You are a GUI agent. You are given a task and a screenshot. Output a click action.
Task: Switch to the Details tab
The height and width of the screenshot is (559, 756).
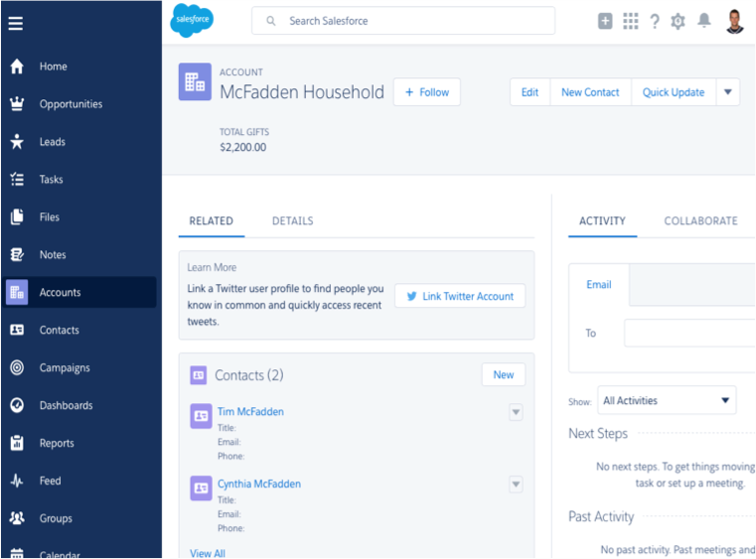point(293,220)
